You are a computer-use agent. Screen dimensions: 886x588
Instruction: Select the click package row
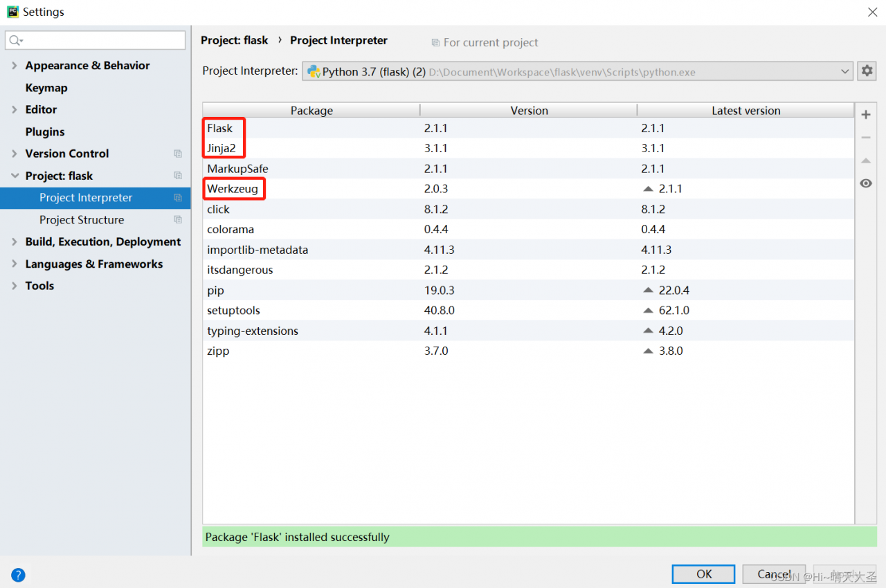(529, 209)
